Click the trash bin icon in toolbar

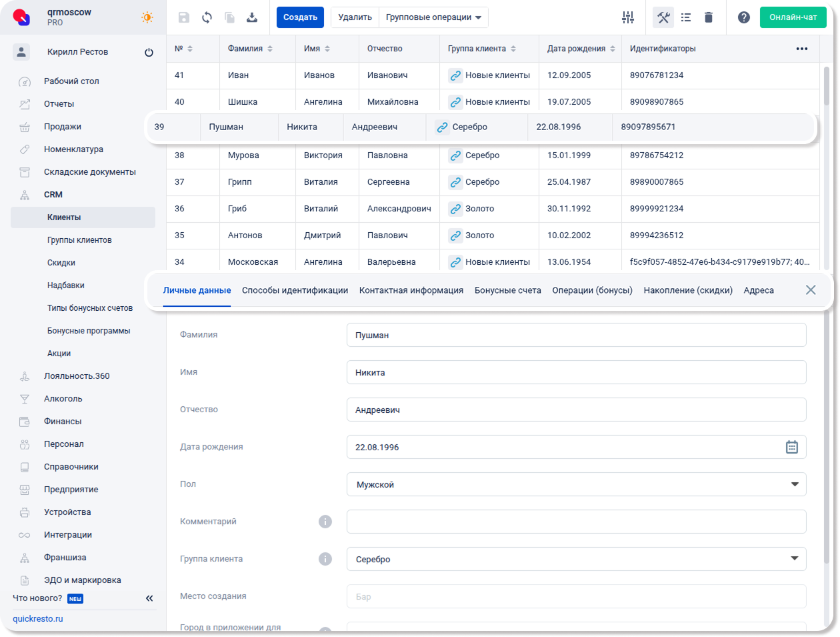709,17
